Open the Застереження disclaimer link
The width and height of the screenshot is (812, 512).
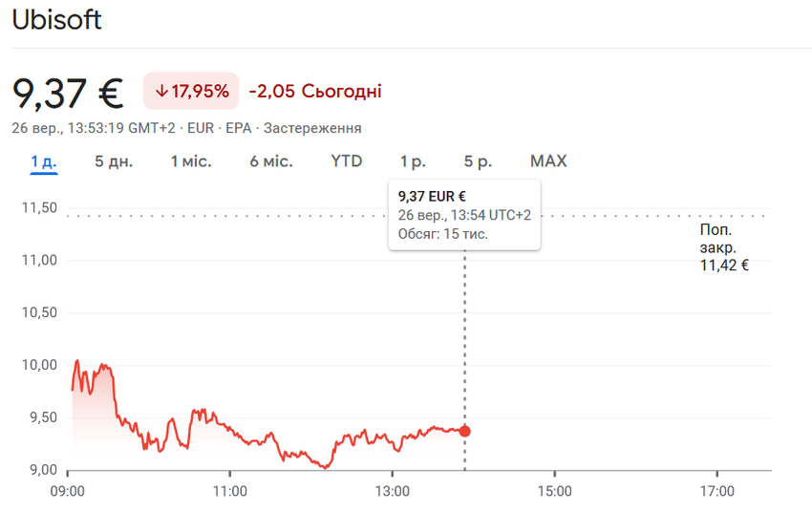point(312,128)
